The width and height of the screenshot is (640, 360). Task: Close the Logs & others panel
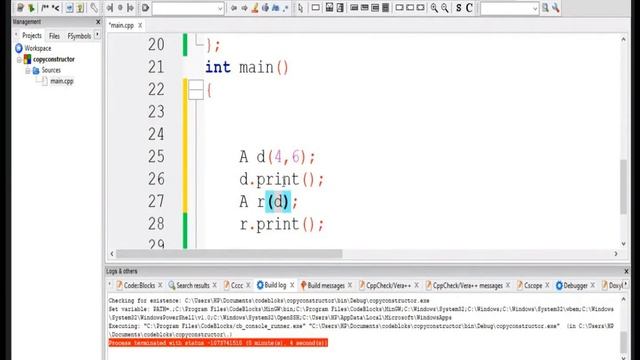pos(627,271)
